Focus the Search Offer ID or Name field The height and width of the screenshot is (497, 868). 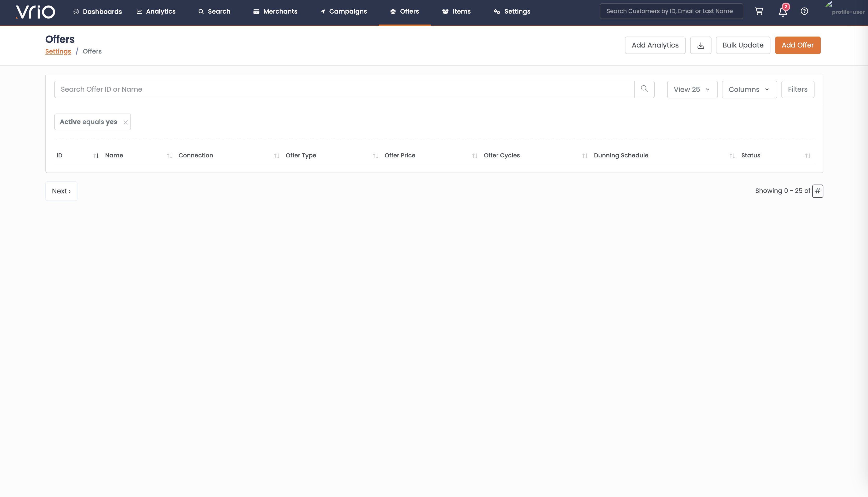tap(344, 90)
